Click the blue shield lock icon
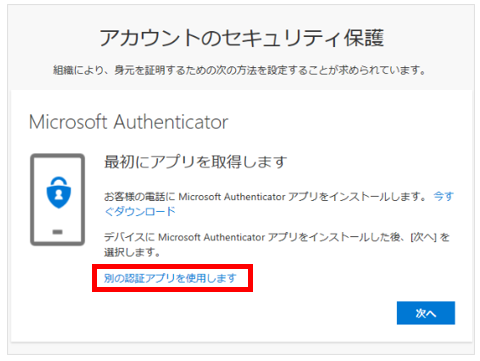The width and height of the screenshot is (480, 361). [59, 192]
